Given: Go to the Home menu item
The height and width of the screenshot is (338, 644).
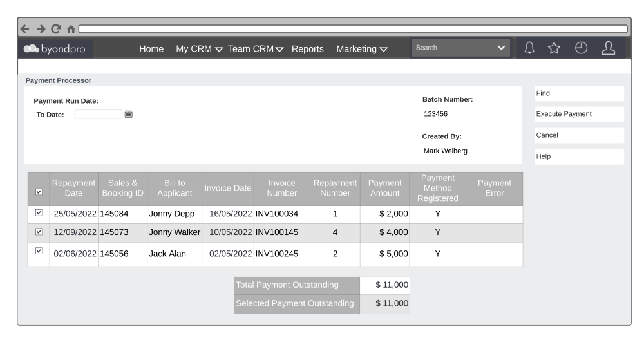Looking at the screenshot, I should 151,49.
